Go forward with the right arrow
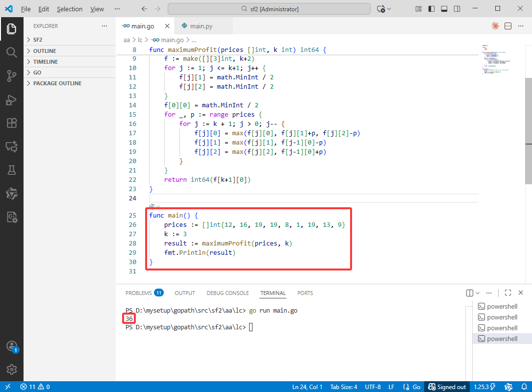Screen dimensions: 532x392 [157, 9]
